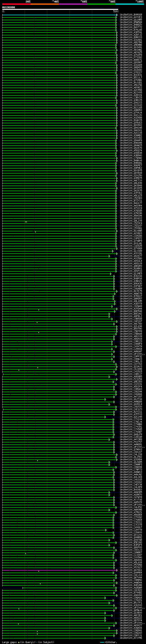The image size is (146, 644).
Task: Click the green ~80% identity legend segment
Action: (x=101, y=4)
